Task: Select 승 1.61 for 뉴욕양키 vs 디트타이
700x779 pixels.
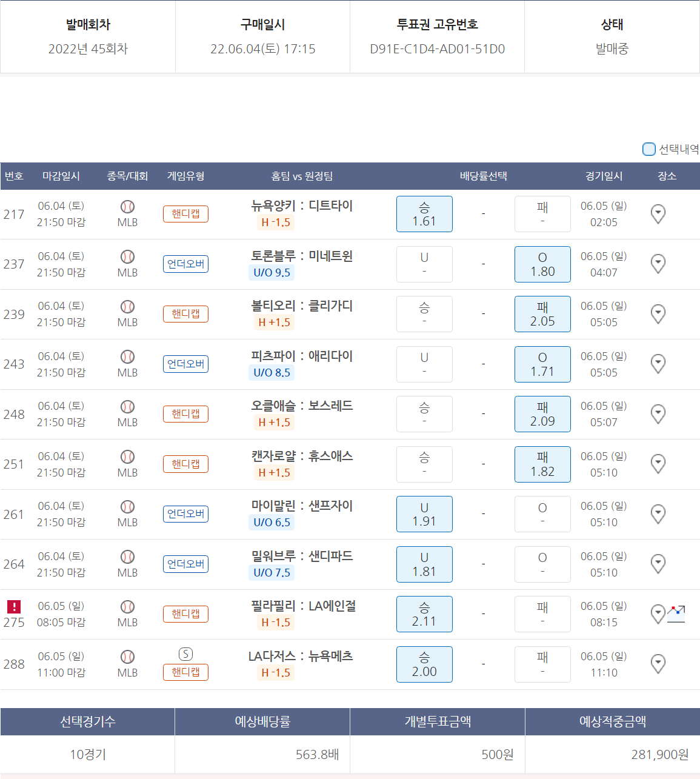Action: tap(424, 214)
